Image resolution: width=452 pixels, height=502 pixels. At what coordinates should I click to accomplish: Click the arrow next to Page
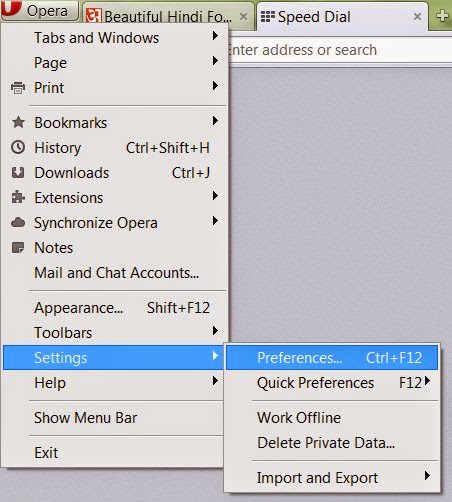click(x=215, y=61)
